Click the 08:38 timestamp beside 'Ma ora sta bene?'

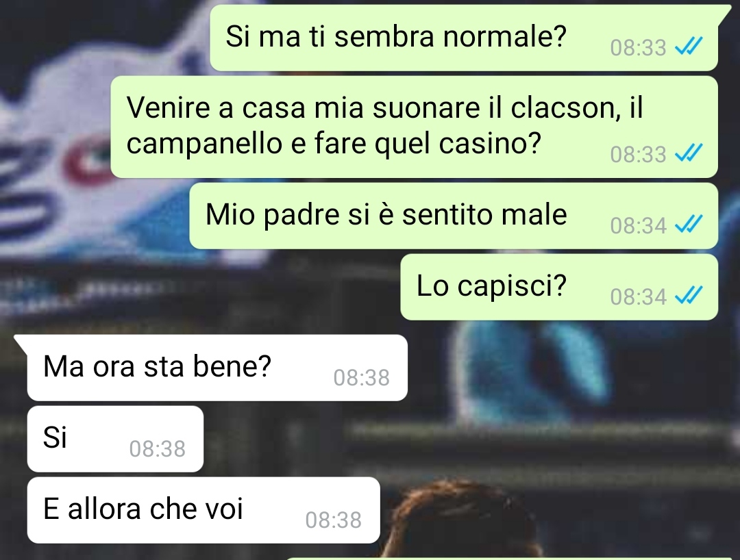coord(362,378)
